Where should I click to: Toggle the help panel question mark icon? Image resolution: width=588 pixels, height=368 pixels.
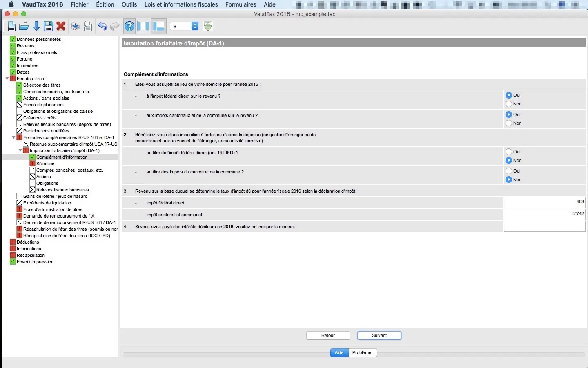[129, 27]
